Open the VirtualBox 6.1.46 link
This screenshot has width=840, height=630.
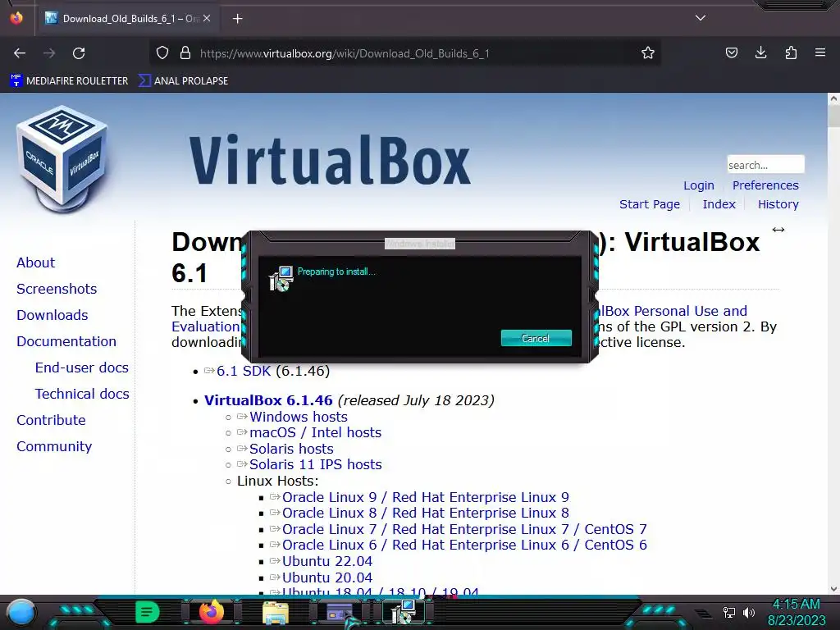[x=268, y=400]
